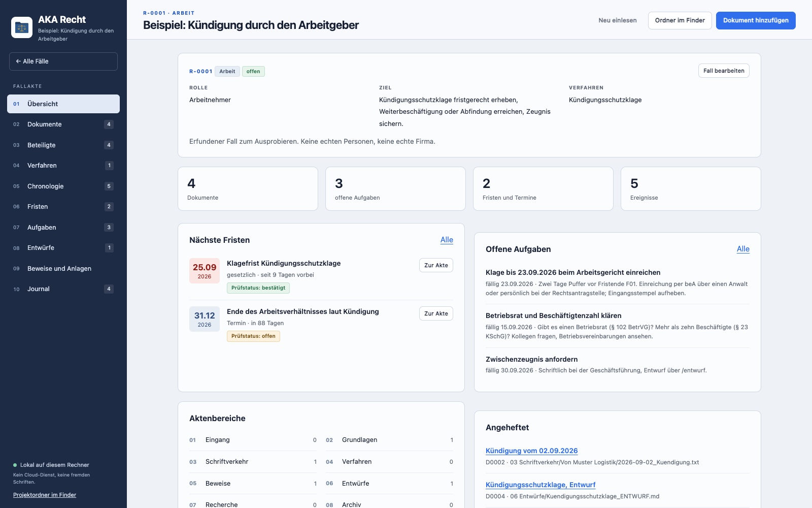Show all deadlines via Nächste Fristen Alle
This screenshot has width=812, height=508.
click(447, 240)
